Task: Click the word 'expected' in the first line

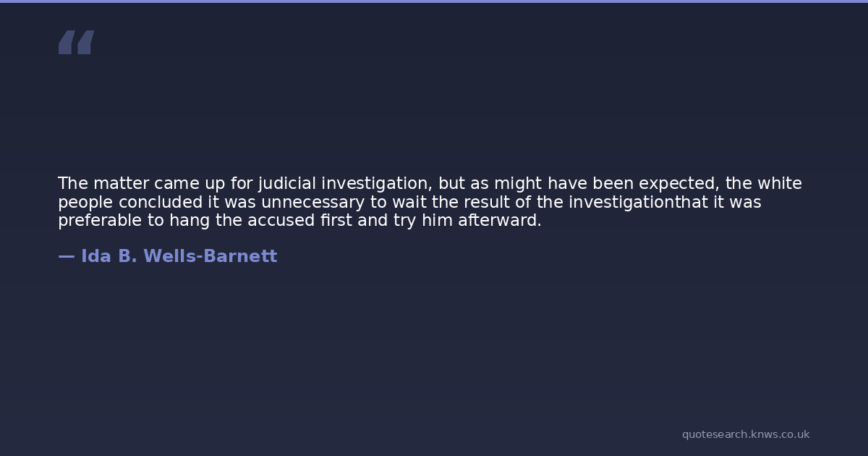Action: tap(678, 184)
